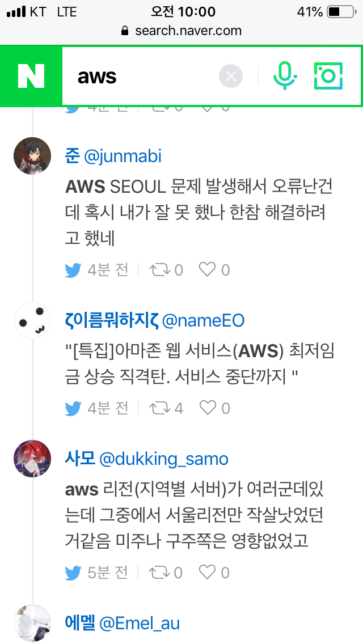Clear the aws search text
Viewport: 363px width, 644px height.
tap(231, 77)
